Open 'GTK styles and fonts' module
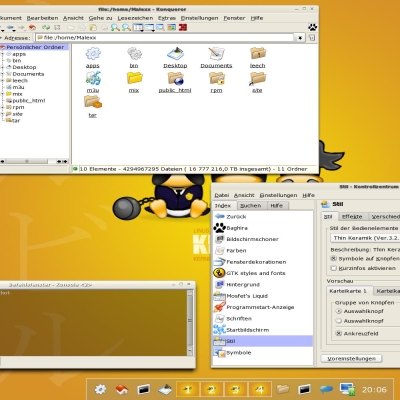The width and height of the screenshot is (400, 400). pyautogui.click(x=263, y=273)
